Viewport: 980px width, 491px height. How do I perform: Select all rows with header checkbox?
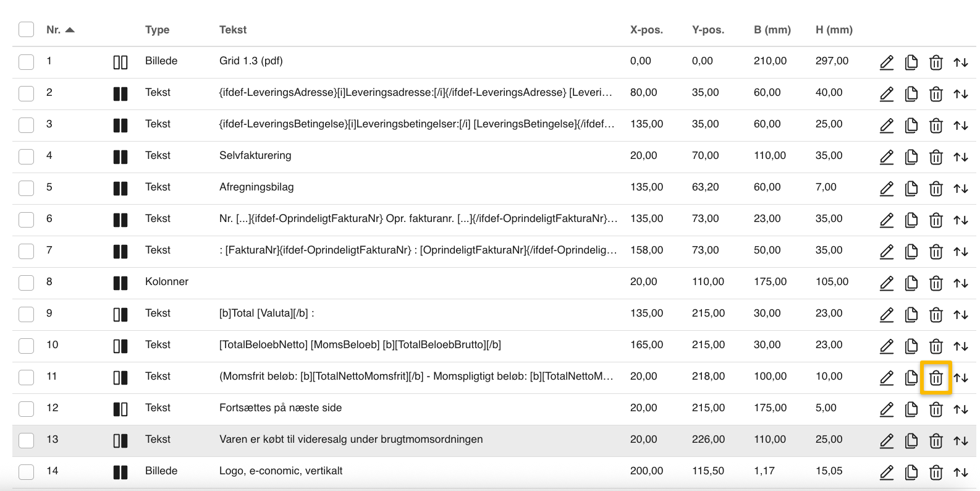(26, 30)
